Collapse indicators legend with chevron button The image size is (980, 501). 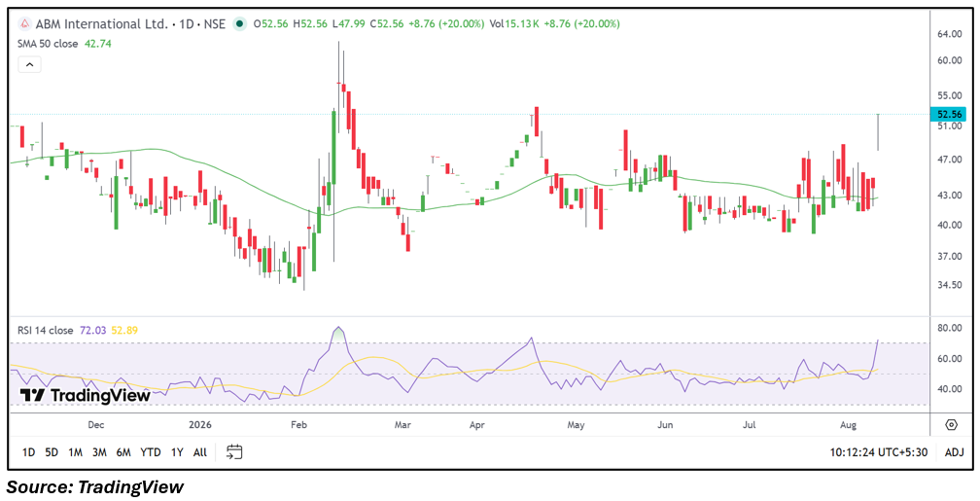[x=30, y=64]
